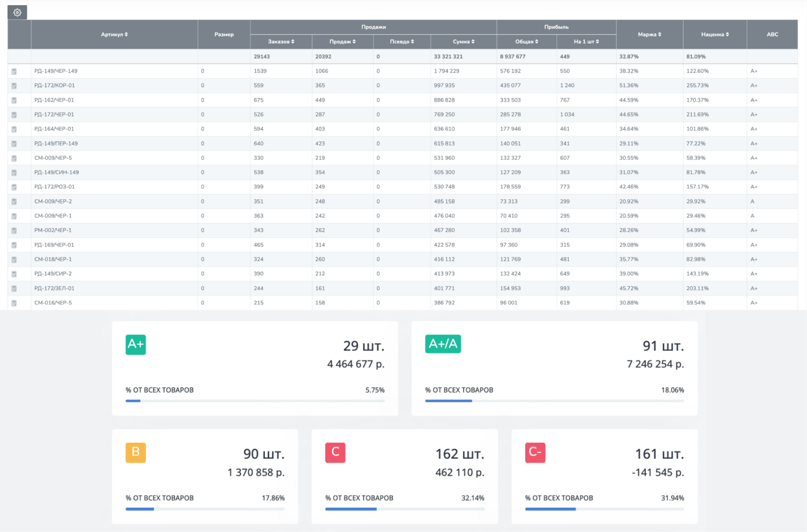Viewport: 807px width, 532px height.
Task: Click the row icon beside РД-172/КОР-01
Action: tap(14, 86)
